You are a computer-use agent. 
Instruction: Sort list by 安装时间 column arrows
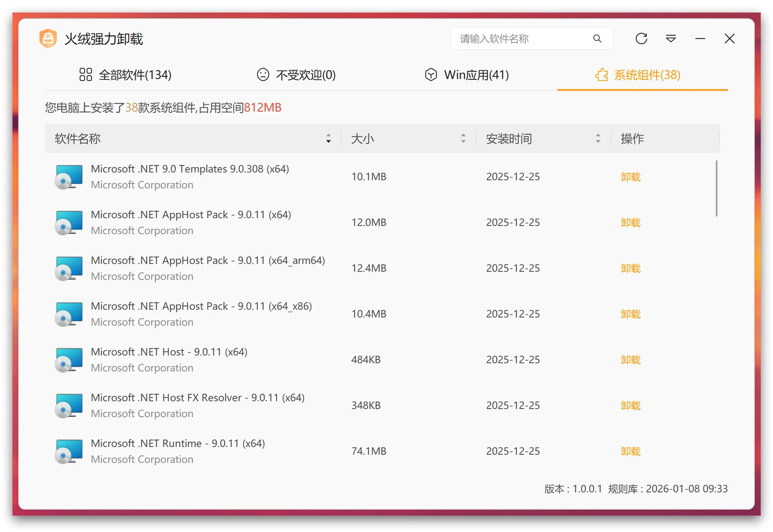point(598,138)
